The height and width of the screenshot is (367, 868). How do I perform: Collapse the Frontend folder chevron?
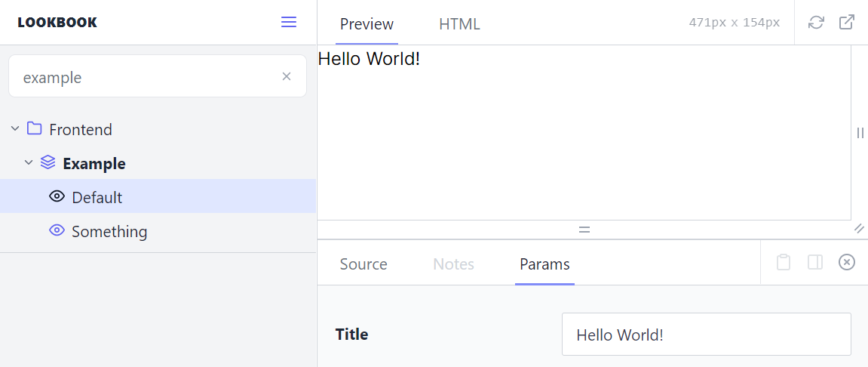click(15, 129)
